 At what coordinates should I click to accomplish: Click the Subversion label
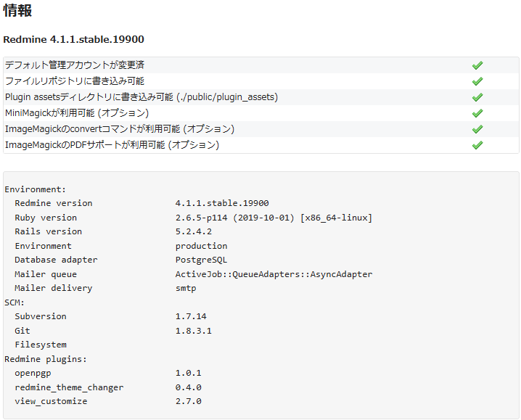point(41,316)
